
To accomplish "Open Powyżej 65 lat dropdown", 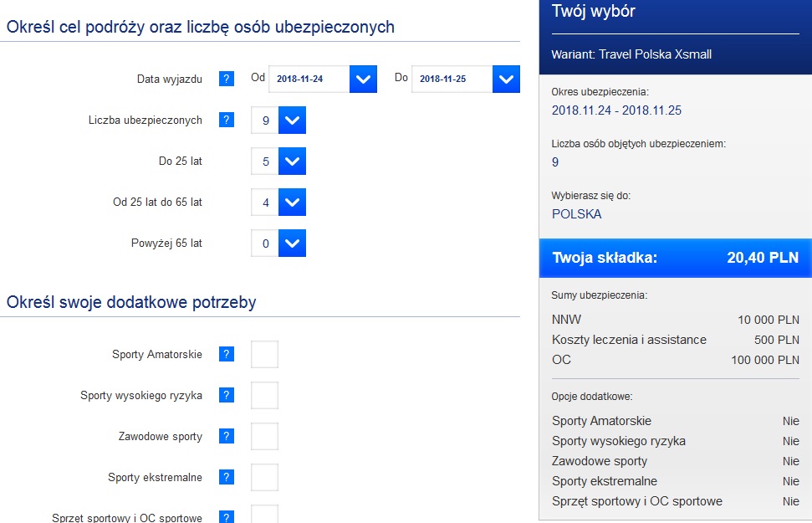I will [x=292, y=243].
